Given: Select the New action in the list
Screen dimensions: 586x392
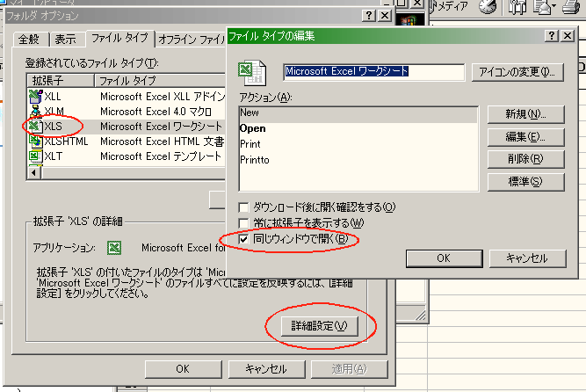Looking at the screenshot, I should coord(358,113).
